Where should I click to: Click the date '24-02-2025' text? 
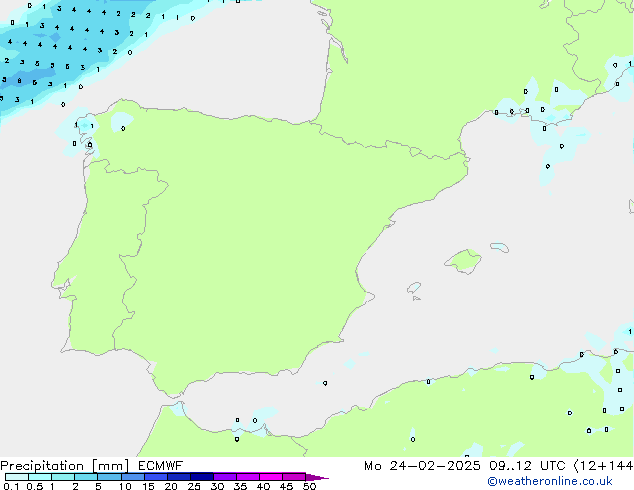435,466
